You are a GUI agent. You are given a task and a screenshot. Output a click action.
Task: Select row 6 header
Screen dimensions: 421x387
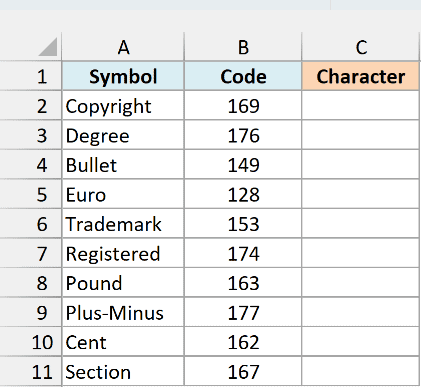tap(31, 223)
